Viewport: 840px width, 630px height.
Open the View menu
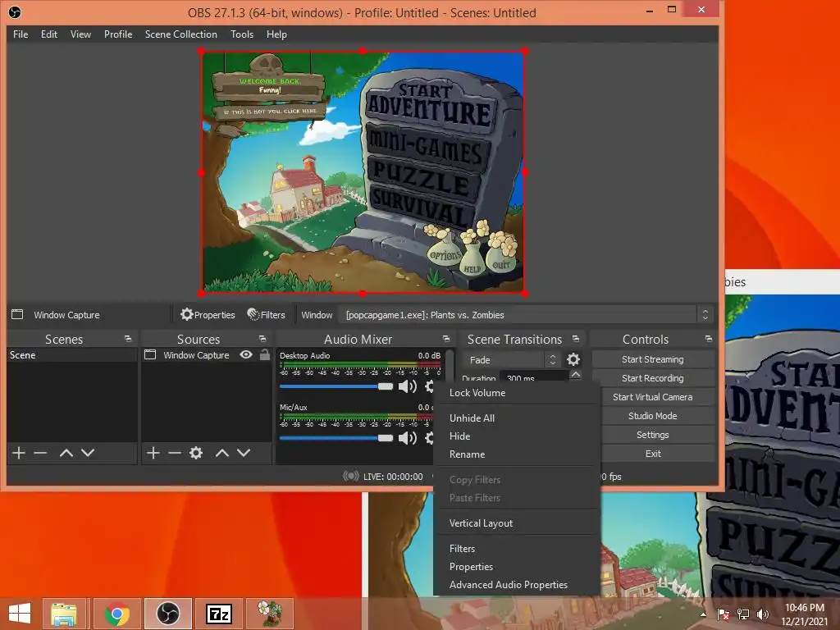click(80, 34)
